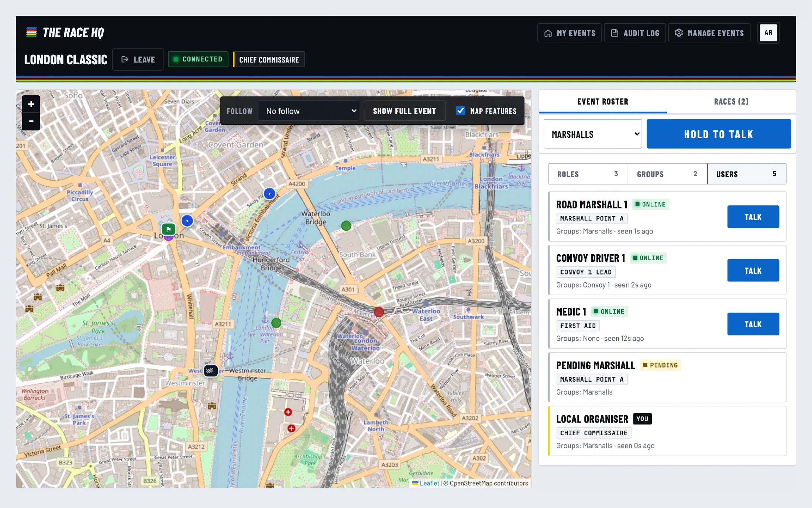The width and height of the screenshot is (812, 508).
Task: Click the checkered finish flag map marker
Action: click(x=210, y=370)
